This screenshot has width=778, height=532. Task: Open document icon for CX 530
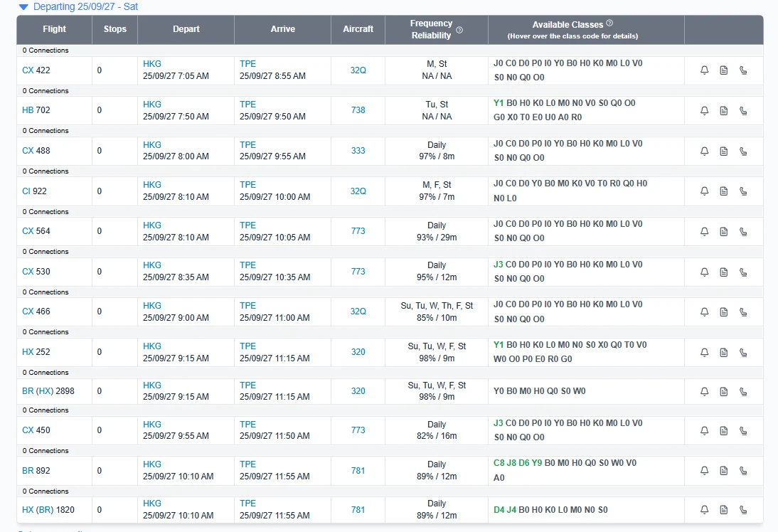click(x=723, y=272)
